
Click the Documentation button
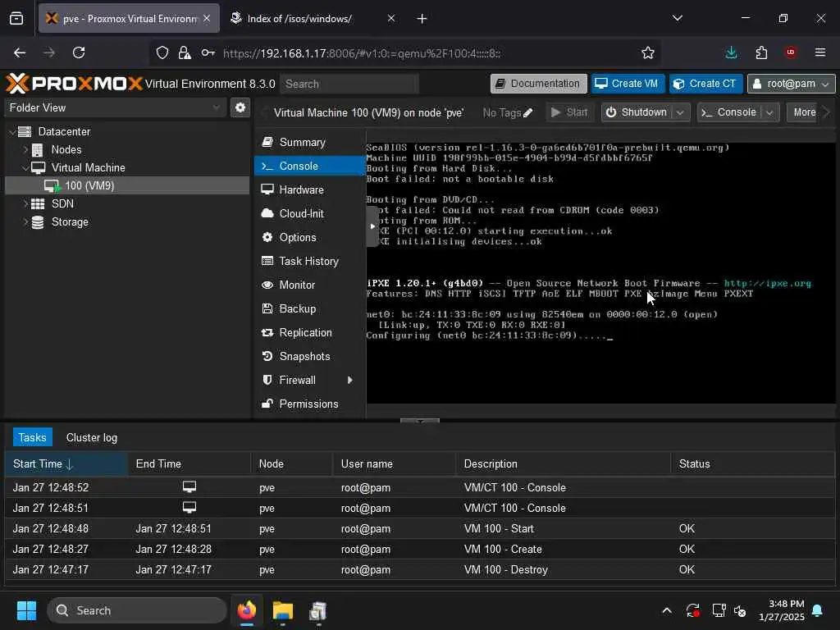click(538, 84)
